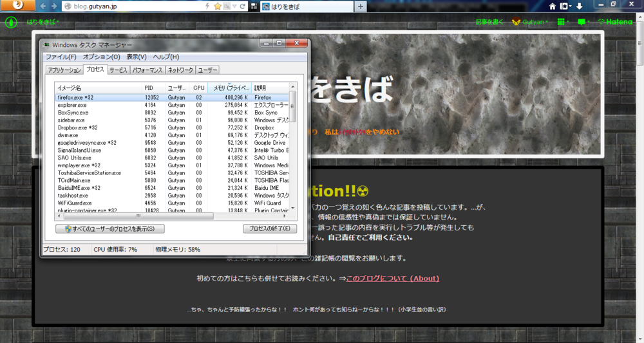The image size is (644, 343).
Task: Select the はりをきば browser tab
Action: tap(306, 6)
